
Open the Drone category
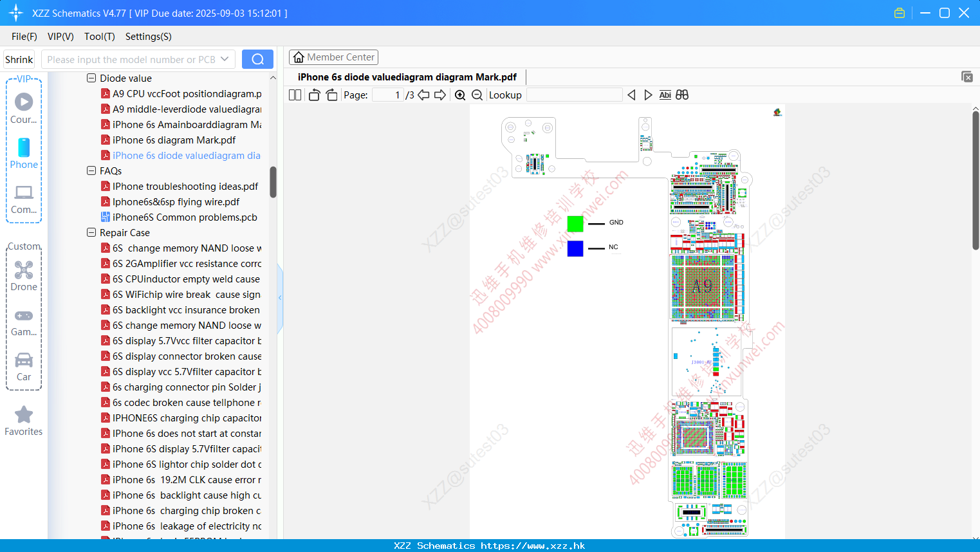click(24, 275)
